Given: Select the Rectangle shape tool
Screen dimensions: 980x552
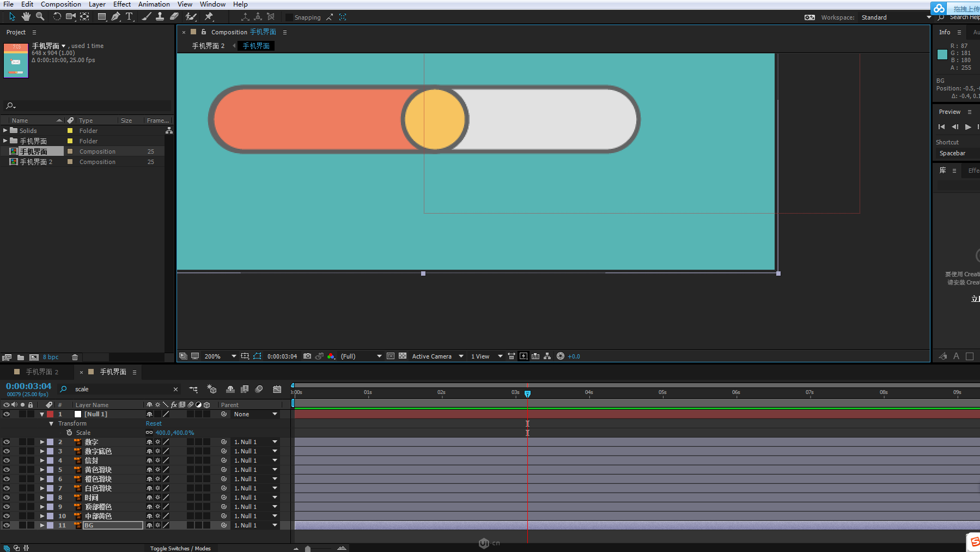Looking at the screenshot, I should pyautogui.click(x=102, y=17).
